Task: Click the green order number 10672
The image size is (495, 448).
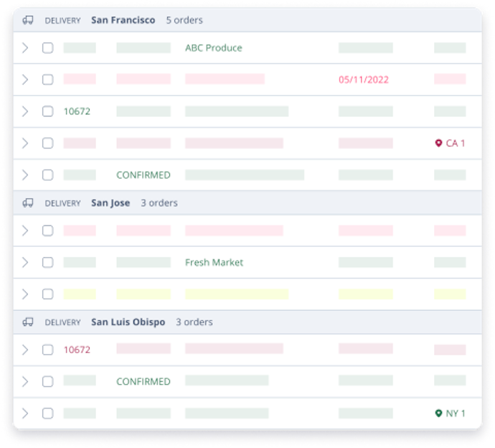Action: point(77,111)
